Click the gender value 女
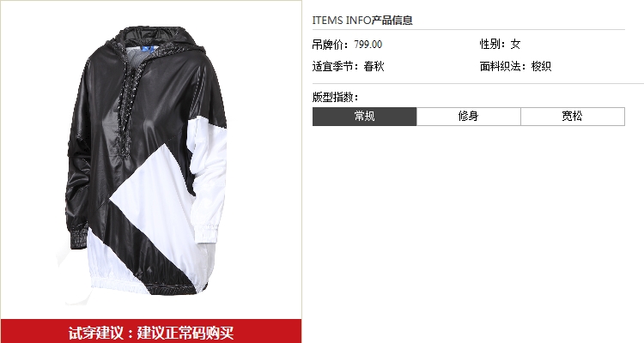The image size is (644, 343). pos(515,44)
